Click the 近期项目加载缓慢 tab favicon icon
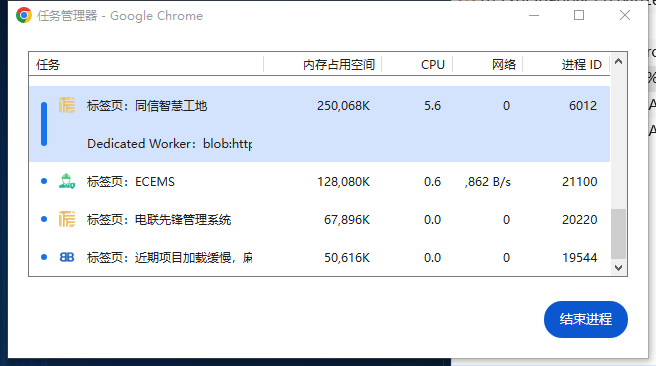 pos(67,257)
